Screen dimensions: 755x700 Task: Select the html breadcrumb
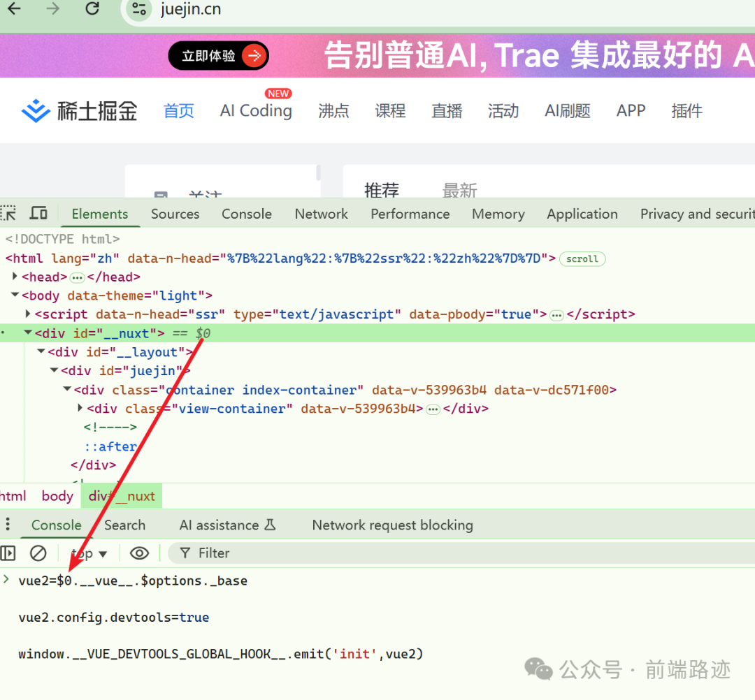[13, 496]
